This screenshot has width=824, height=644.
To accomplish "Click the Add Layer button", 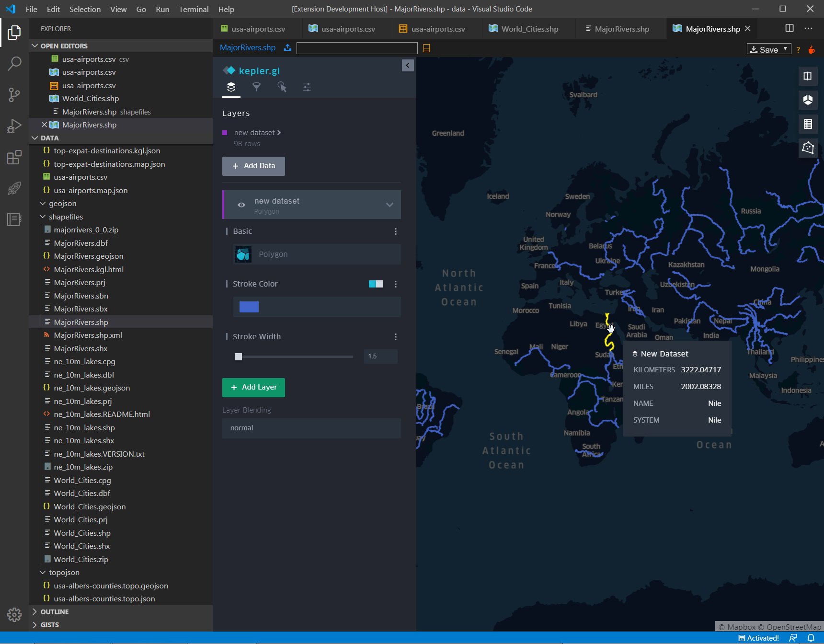I will click(253, 387).
